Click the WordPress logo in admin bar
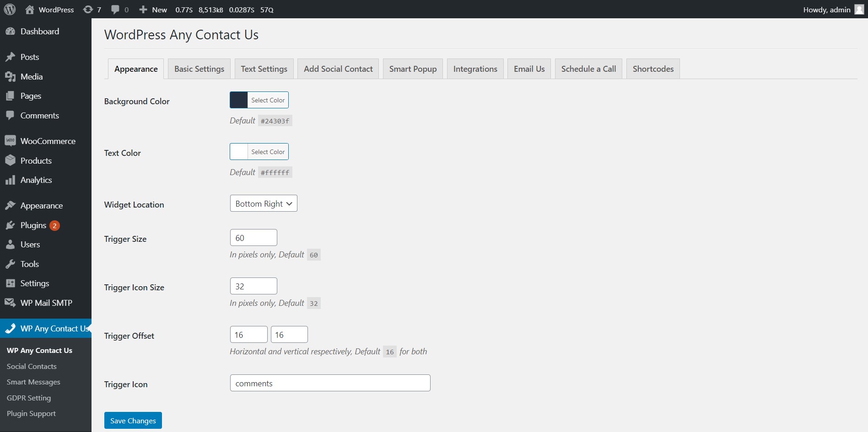This screenshot has height=432, width=868. 10,10
